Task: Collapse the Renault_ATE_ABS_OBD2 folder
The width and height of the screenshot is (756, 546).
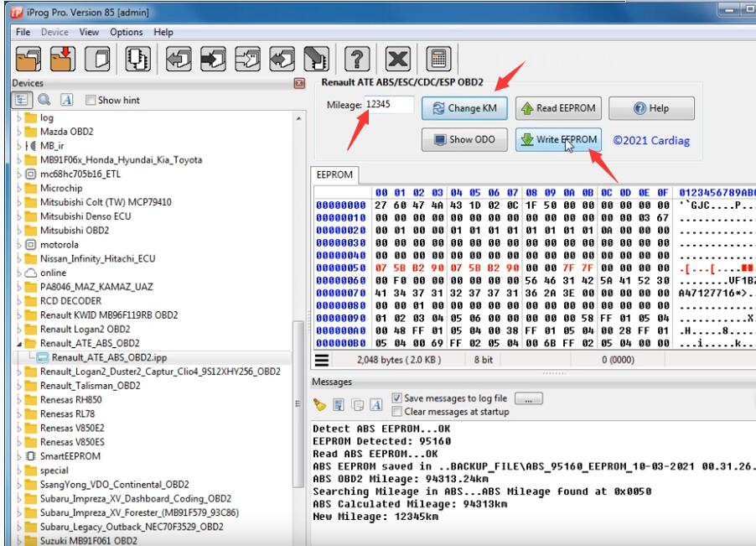Action: 19,343
